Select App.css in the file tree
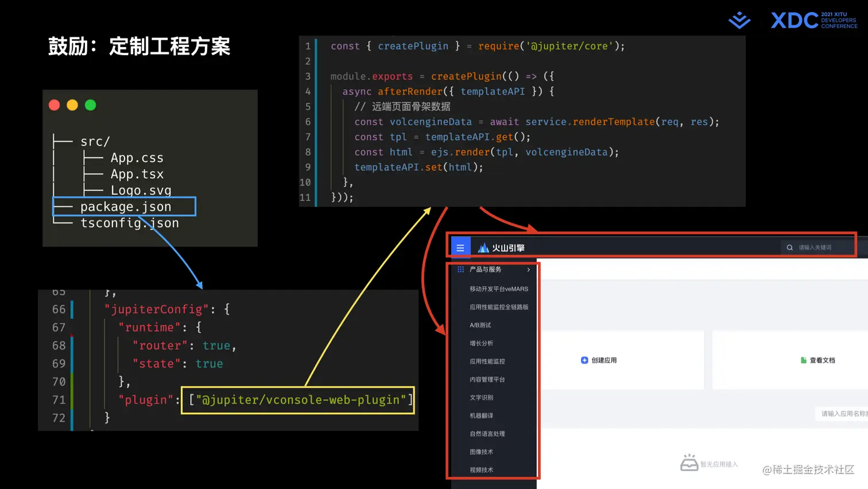 137,158
